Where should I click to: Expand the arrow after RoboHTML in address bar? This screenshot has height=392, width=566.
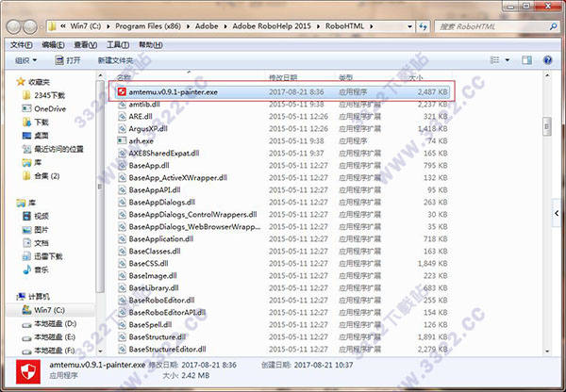[x=372, y=26]
